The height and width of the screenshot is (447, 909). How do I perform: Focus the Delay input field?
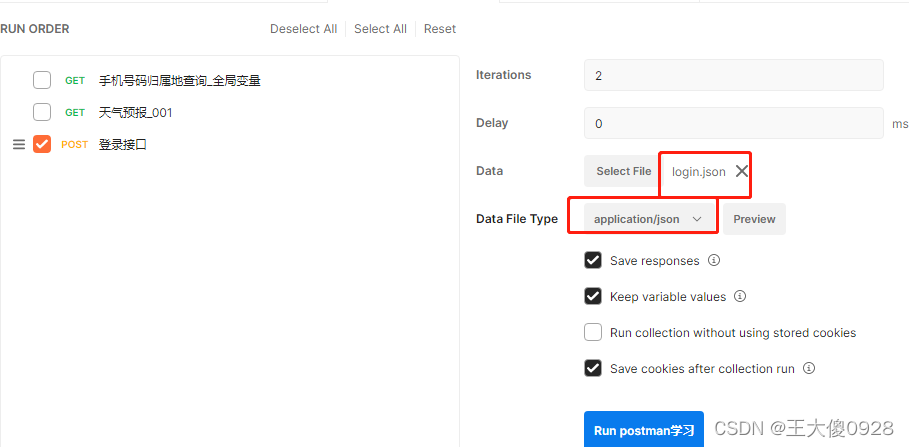point(733,123)
